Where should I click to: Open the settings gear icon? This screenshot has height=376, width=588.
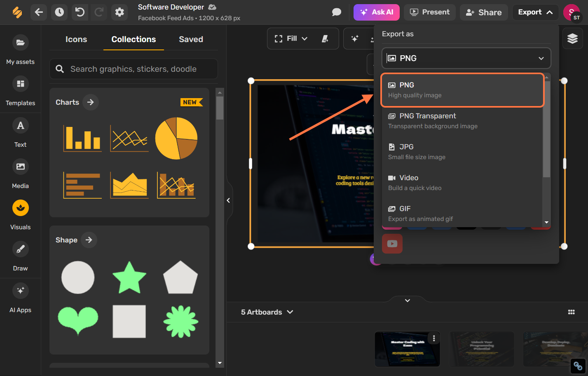(x=119, y=12)
